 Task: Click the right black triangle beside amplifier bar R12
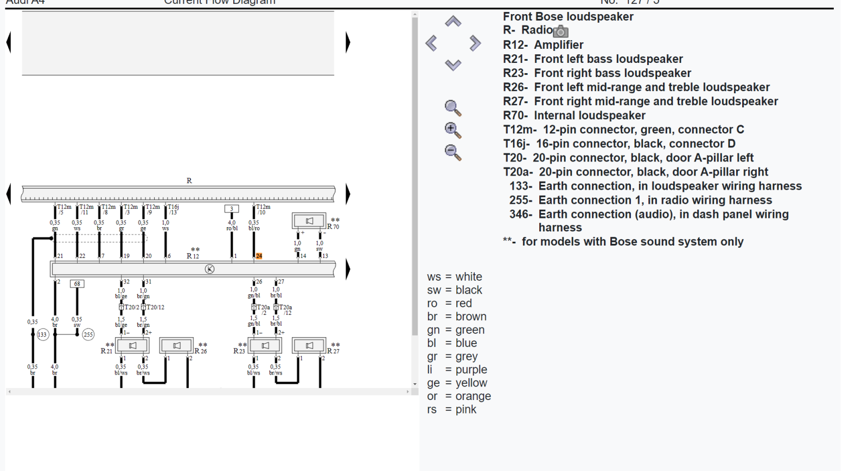(348, 269)
